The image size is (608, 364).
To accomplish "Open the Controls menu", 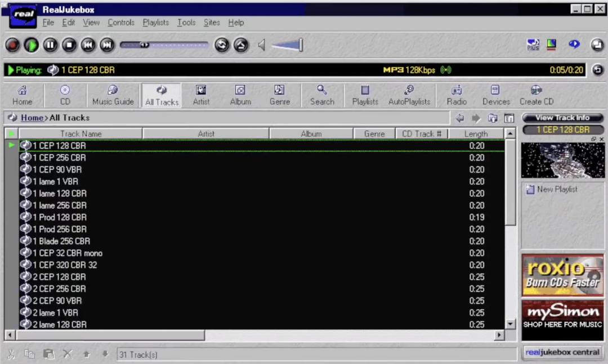I will click(x=121, y=23).
